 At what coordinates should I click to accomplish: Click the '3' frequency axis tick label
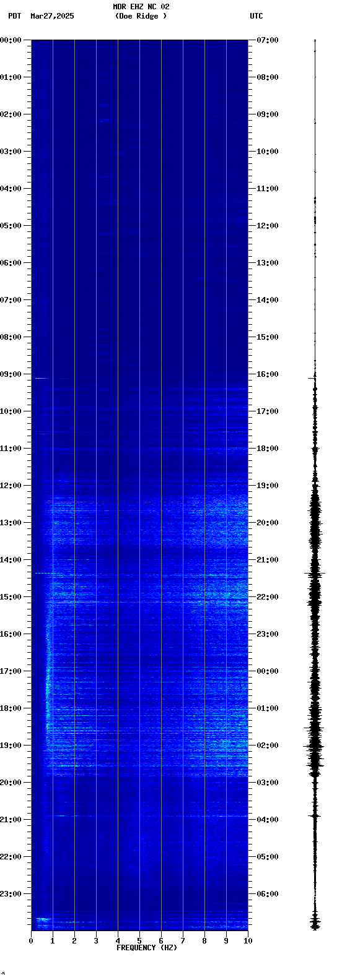tap(96, 941)
